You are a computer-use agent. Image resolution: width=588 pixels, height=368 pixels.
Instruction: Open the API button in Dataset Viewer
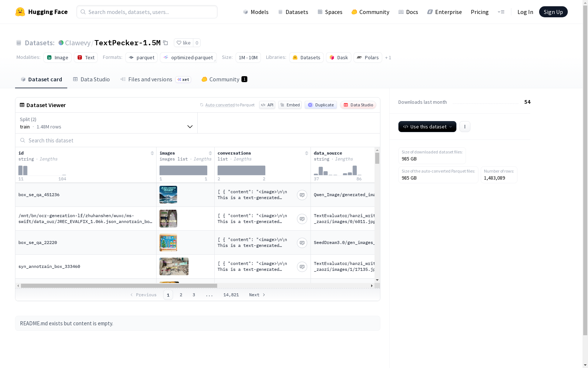click(x=267, y=105)
